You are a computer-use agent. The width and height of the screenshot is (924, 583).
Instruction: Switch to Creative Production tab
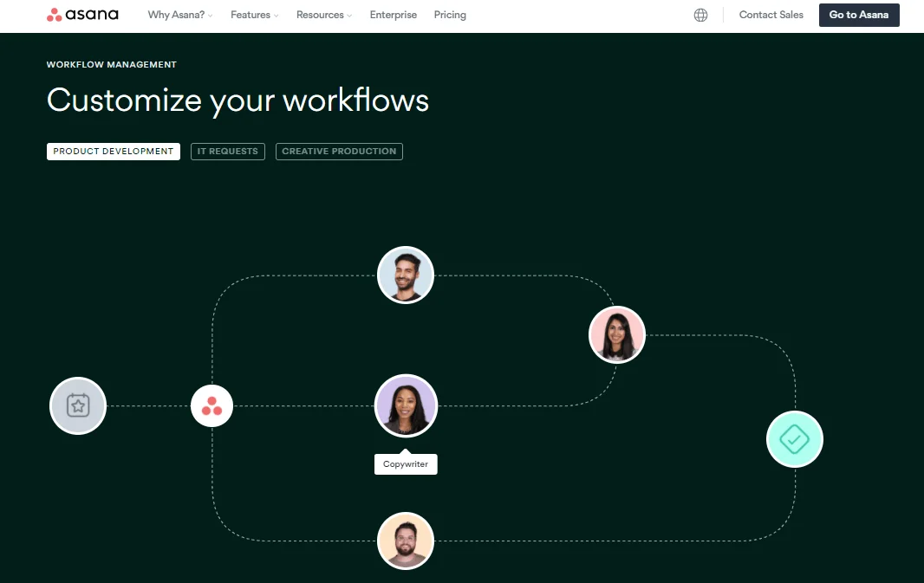(339, 152)
